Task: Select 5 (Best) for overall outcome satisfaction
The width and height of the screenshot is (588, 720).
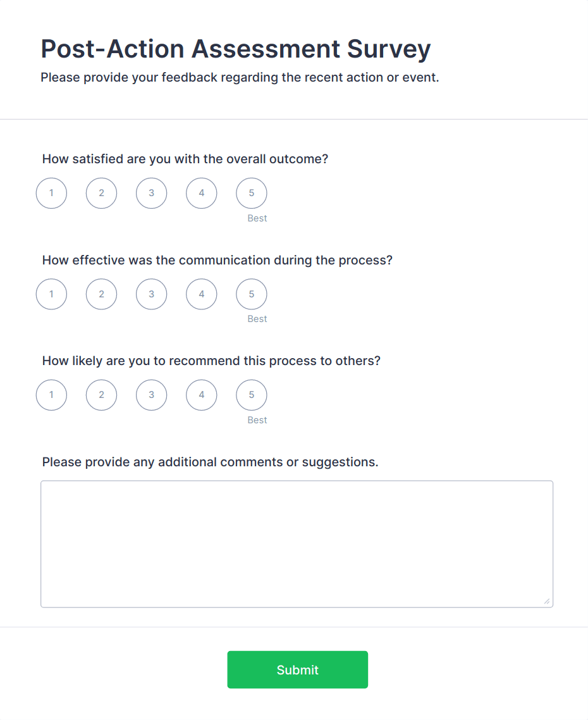Action: point(251,193)
